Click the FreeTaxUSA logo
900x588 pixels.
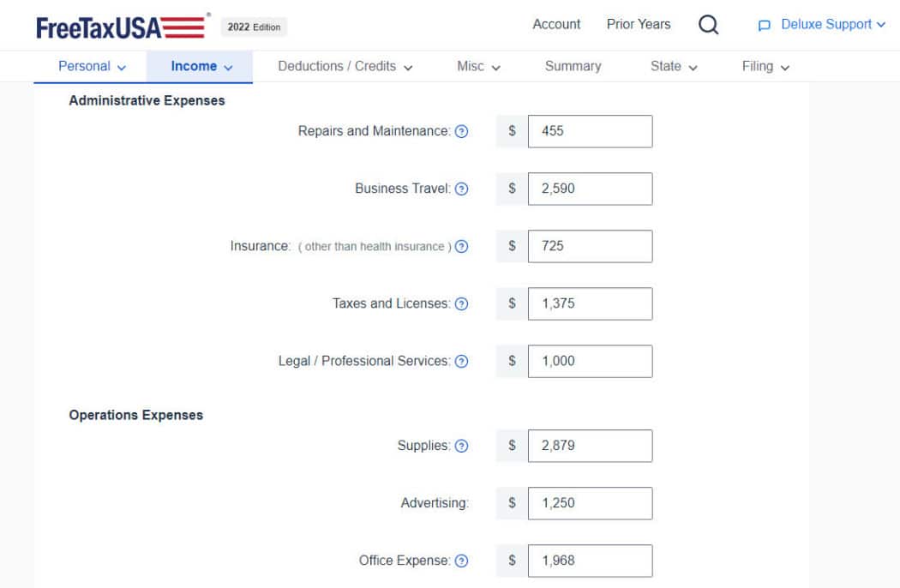tap(123, 27)
